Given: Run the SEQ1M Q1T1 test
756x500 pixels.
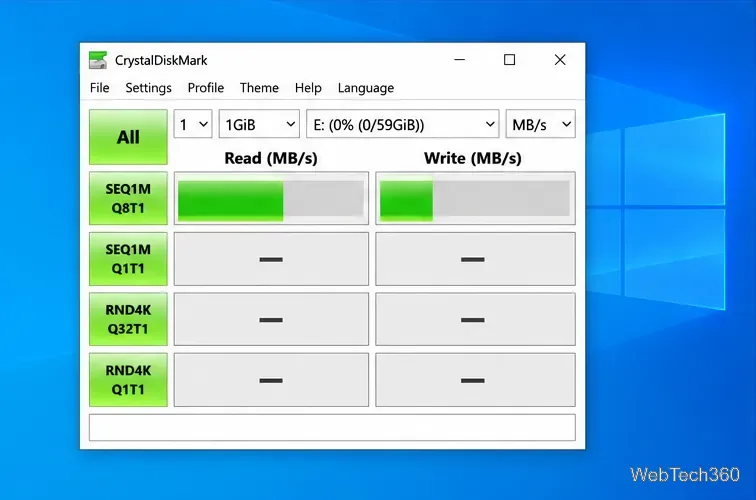Looking at the screenshot, I should click(x=128, y=259).
